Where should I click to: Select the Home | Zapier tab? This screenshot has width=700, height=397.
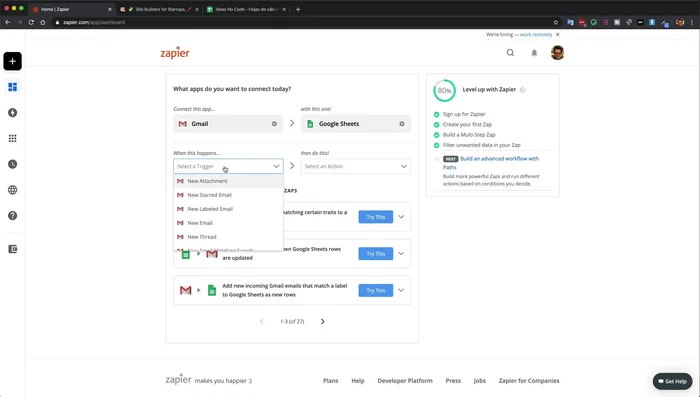click(x=71, y=9)
